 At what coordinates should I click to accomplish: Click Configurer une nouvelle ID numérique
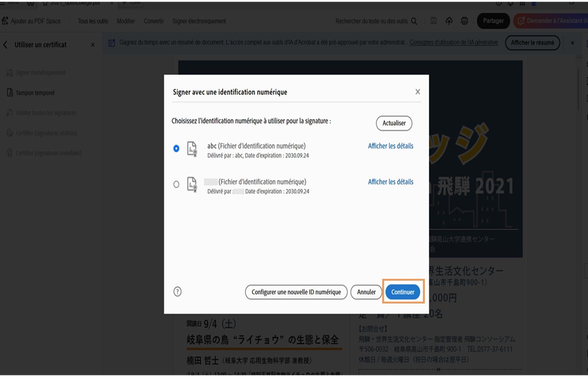point(296,291)
